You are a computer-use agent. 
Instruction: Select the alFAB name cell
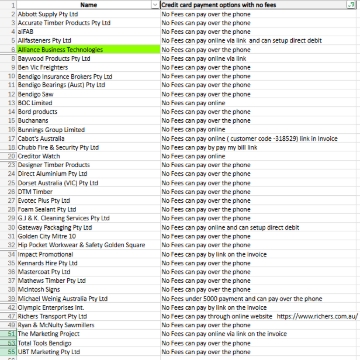click(88, 32)
